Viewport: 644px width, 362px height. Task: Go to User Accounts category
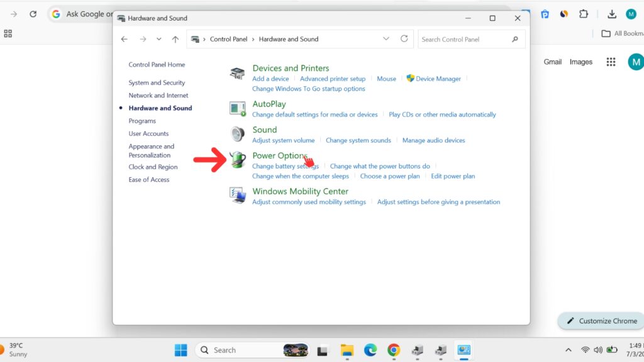(x=148, y=133)
